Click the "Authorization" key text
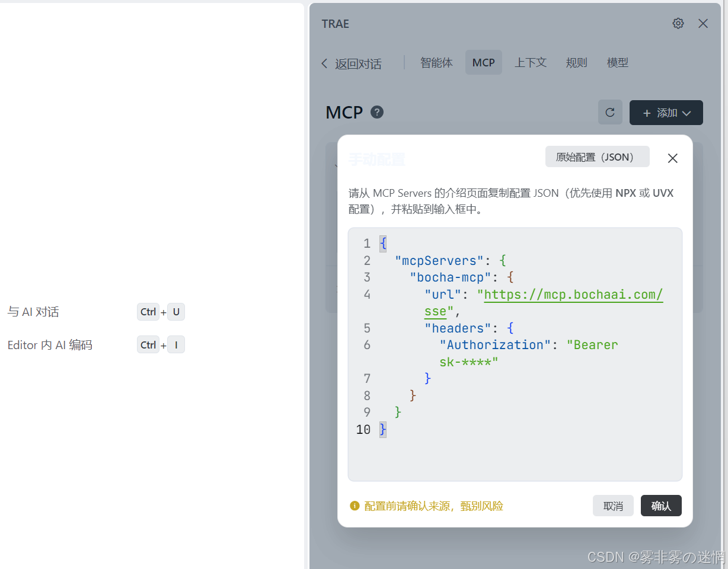Screen dimensions: 728x569 coord(495,345)
